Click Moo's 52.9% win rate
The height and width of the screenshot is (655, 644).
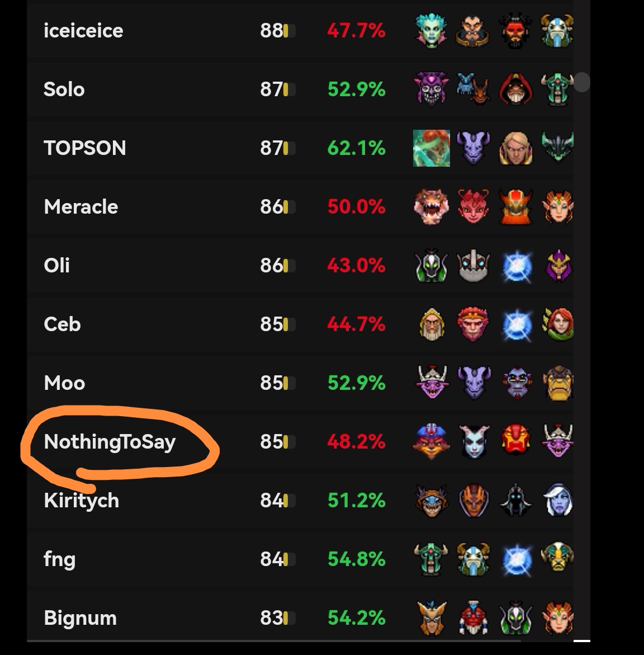click(357, 383)
